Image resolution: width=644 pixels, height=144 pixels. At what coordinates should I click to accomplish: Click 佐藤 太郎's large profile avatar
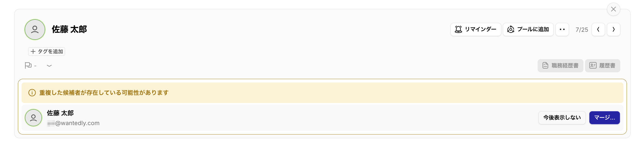pos(35,29)
